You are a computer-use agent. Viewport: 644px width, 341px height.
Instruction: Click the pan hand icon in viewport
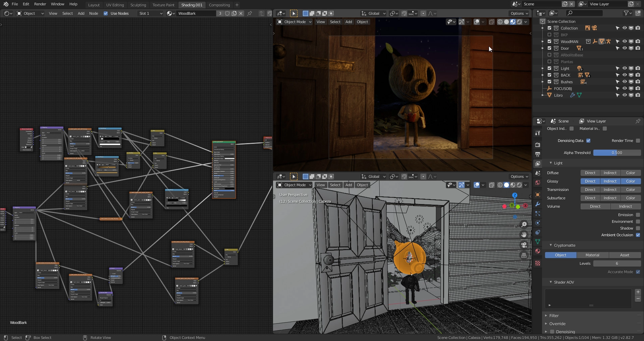coord(524,235)
